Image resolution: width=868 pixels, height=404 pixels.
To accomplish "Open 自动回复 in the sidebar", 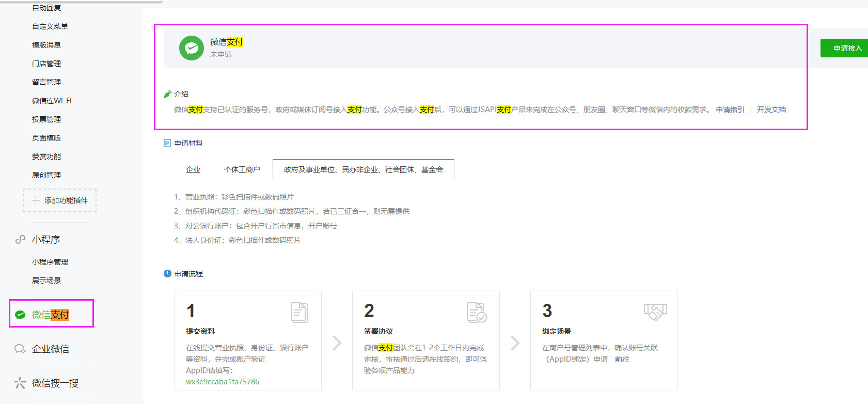I will tap(46, 8).
